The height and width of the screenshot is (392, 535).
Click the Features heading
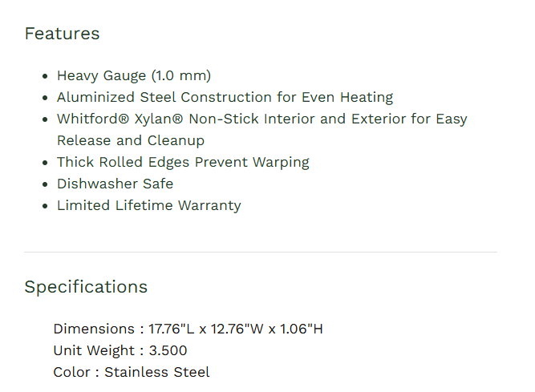(62, 34)
